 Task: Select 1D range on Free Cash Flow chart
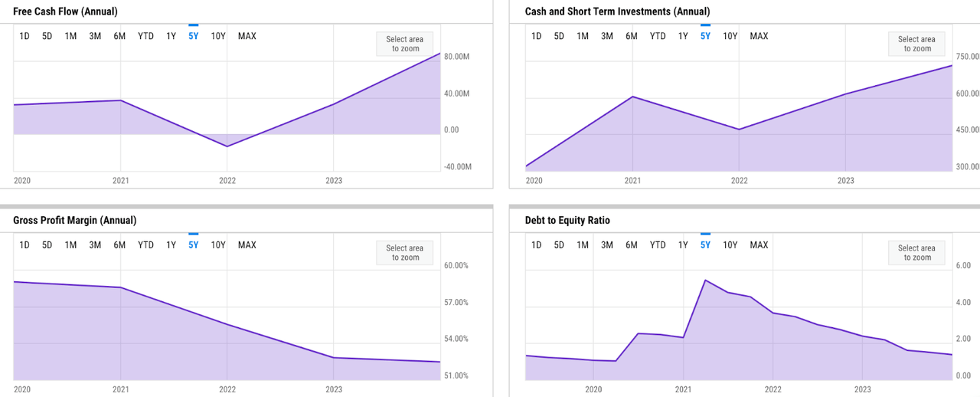click(x=24, y=36)
